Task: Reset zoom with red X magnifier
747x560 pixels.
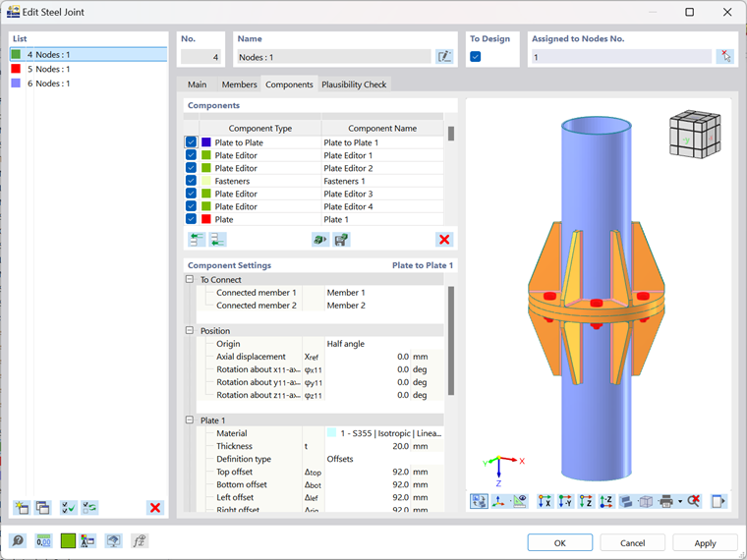Action: (694, 501)
